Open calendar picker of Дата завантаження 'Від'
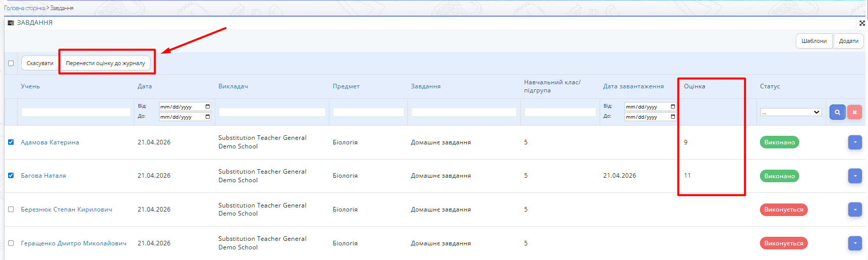The width and height of the screenshot is (868, 260). point(673,107)
